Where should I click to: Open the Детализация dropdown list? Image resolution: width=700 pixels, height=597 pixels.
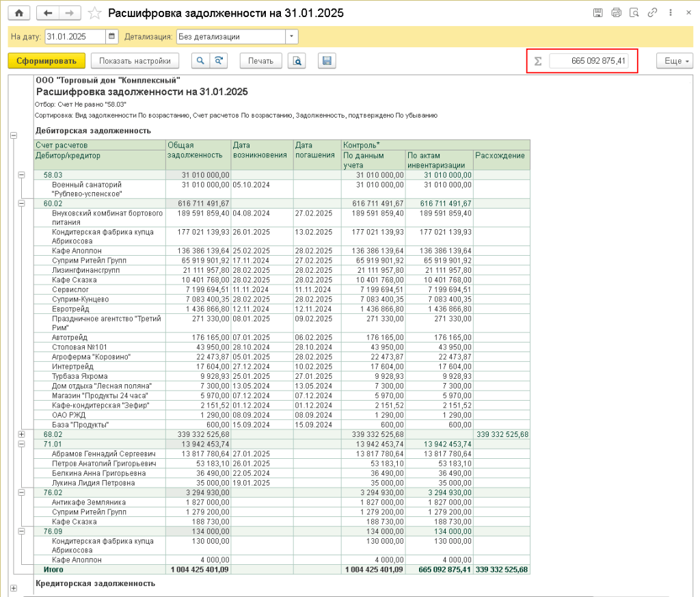click(x=292, y=37)
